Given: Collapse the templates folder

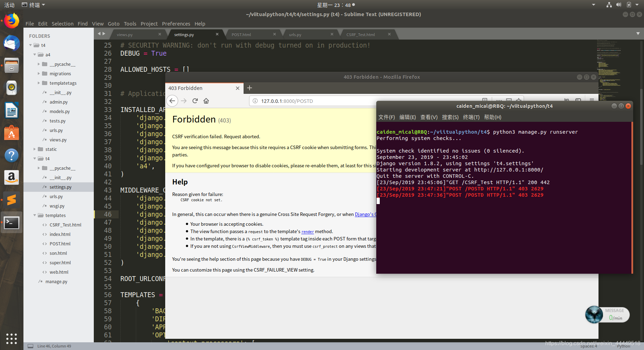Looking at the screenshot, I should tap(35, 215).
